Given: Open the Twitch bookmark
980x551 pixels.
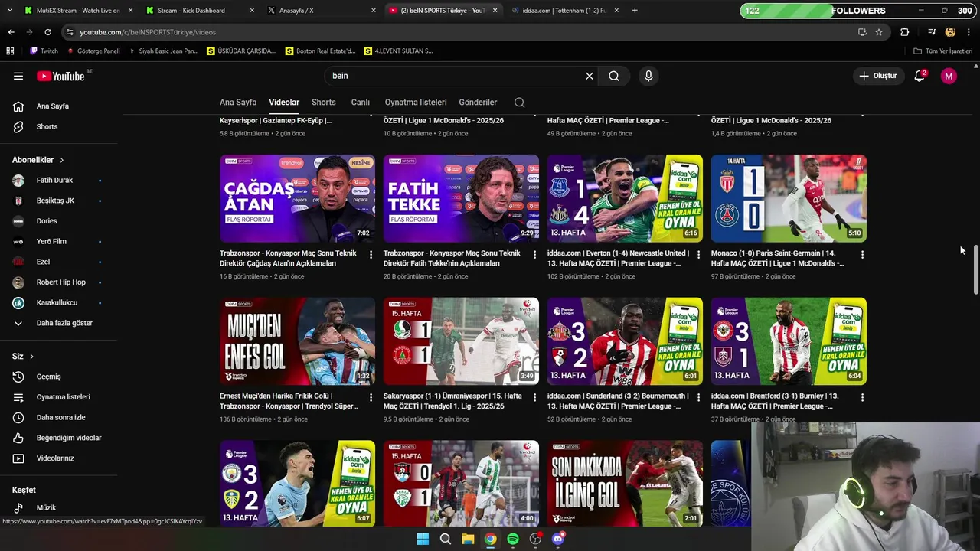Looking at the screenshot, I should pyautogui.click(x=44, y=51).
